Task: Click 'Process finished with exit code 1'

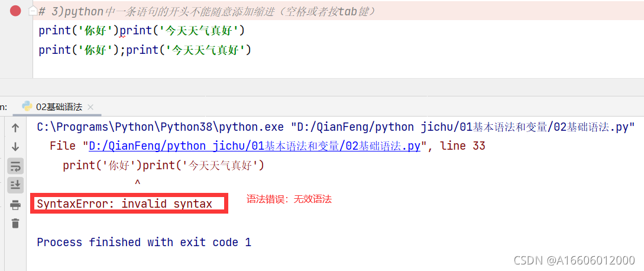Action: tap(144, 242)
